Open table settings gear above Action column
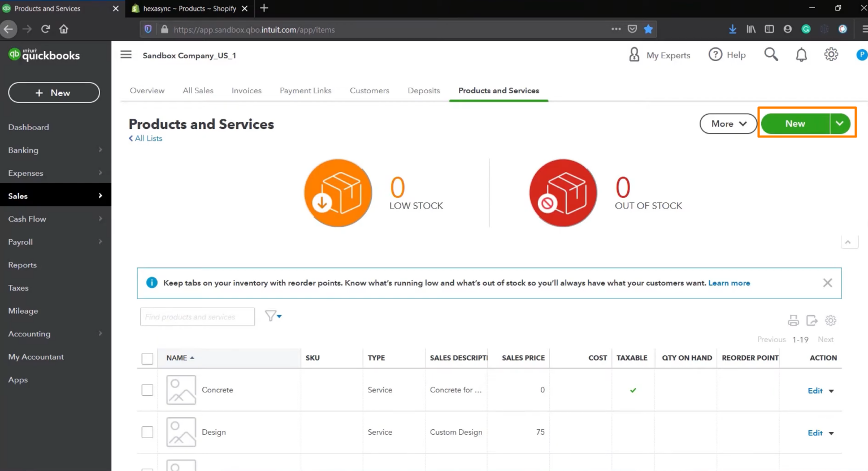Image resolution: width=868 pixels, height=471 pixels. click(831, 321)
